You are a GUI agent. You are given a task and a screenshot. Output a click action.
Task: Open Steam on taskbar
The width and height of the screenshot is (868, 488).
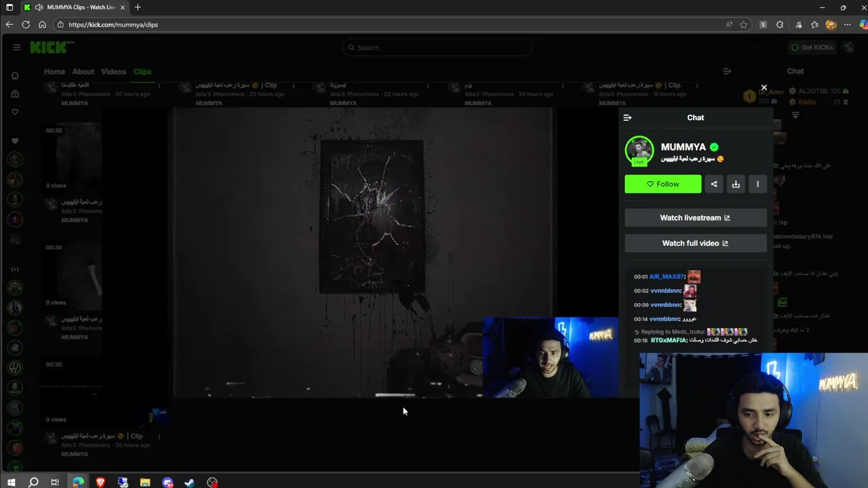coord(190,483)
